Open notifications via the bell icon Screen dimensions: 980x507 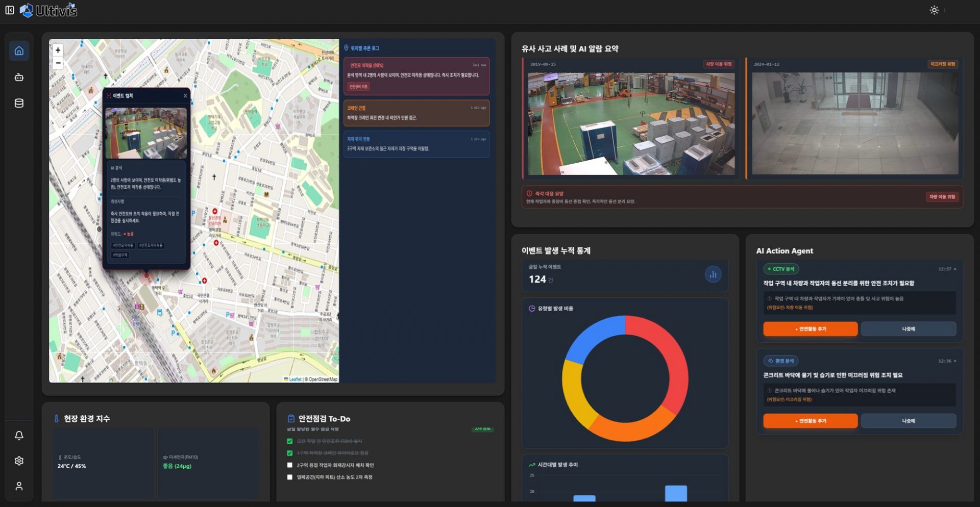point(19,436)
